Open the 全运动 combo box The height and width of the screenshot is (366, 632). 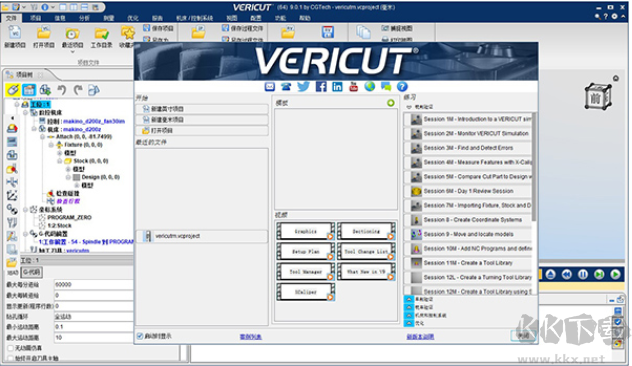(x=94, y=316)
